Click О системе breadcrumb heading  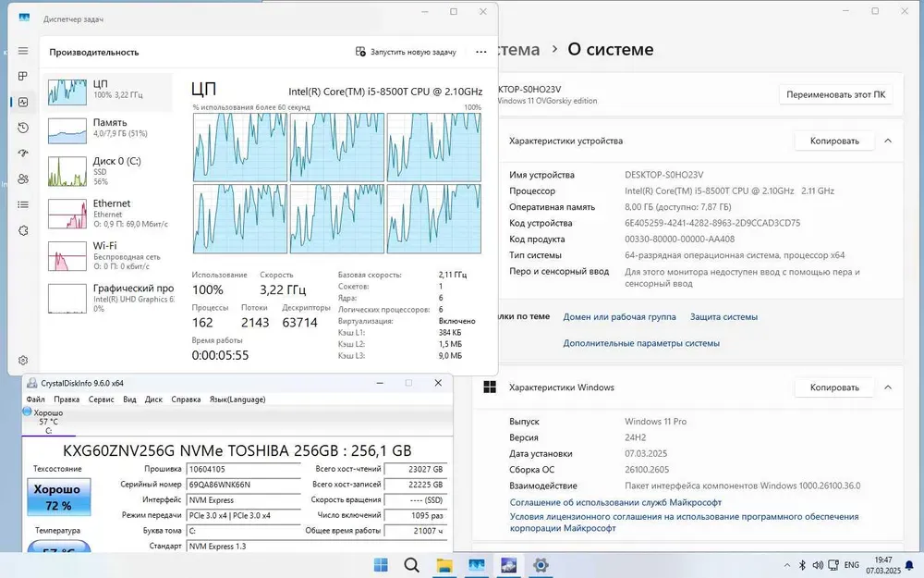611,49
